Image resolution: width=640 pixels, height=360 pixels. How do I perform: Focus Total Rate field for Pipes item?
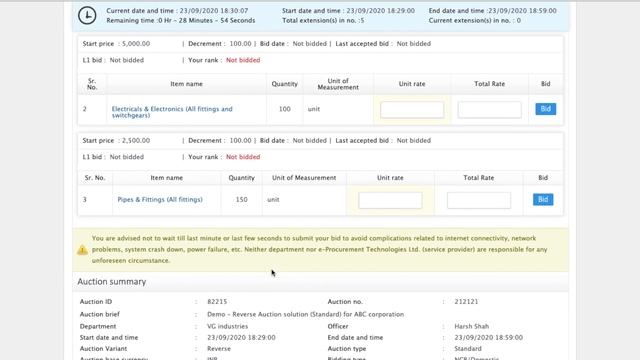479,200
